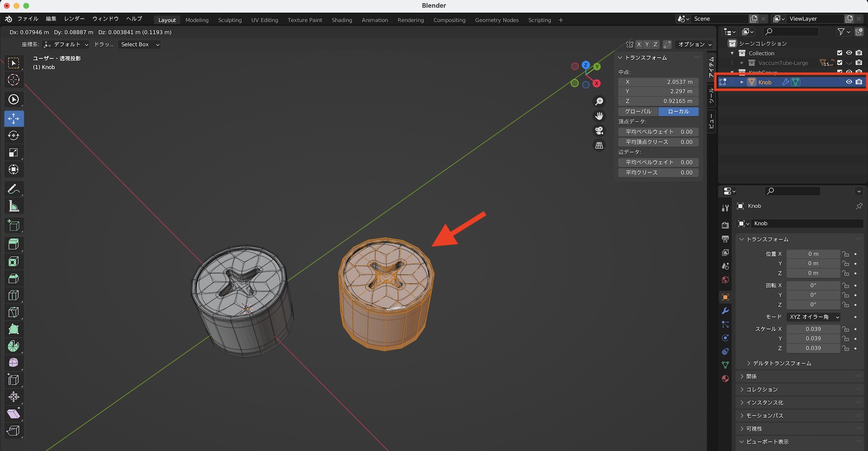Viewport: 868px width, 451px height.
Task: Click the zoom magnifier viewport icon
Action: tap(599, 101)
